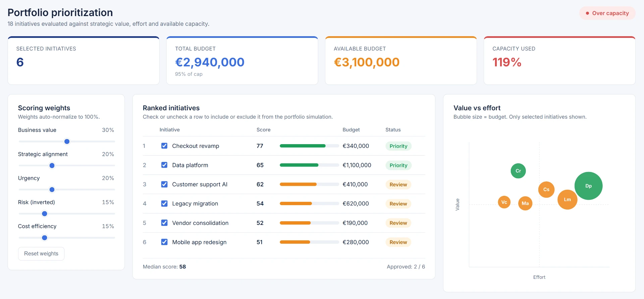Click the Risk (inverted) slider handle
This screenshot has height=299, width=644.
pos(45,214)
